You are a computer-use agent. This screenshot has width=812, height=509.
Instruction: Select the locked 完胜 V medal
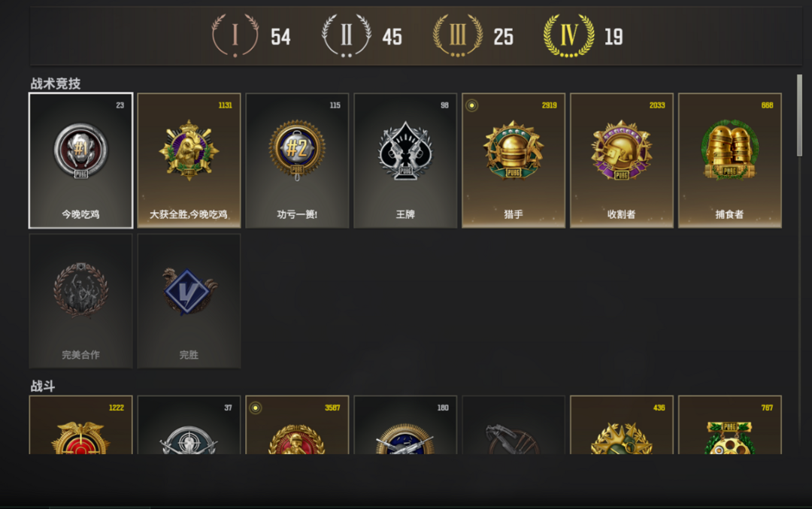(x=189, y=301)
